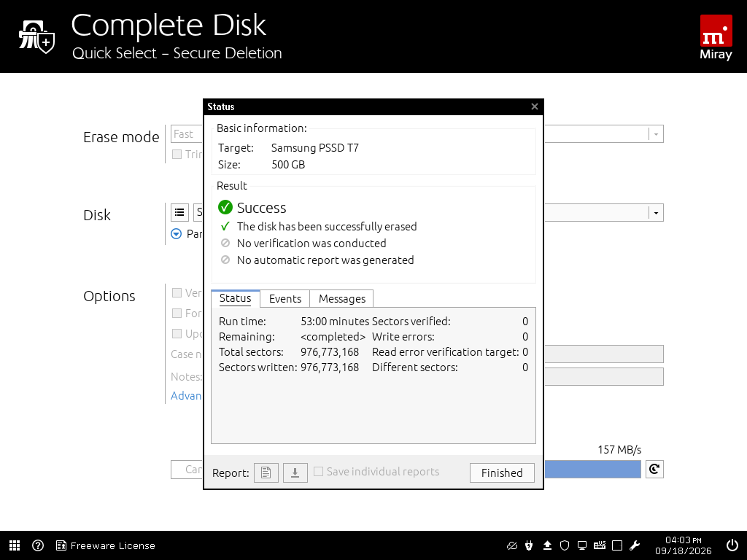Open the Advanced options link
747x560 pixels.
pyautogui.click(x=186, y=396)
